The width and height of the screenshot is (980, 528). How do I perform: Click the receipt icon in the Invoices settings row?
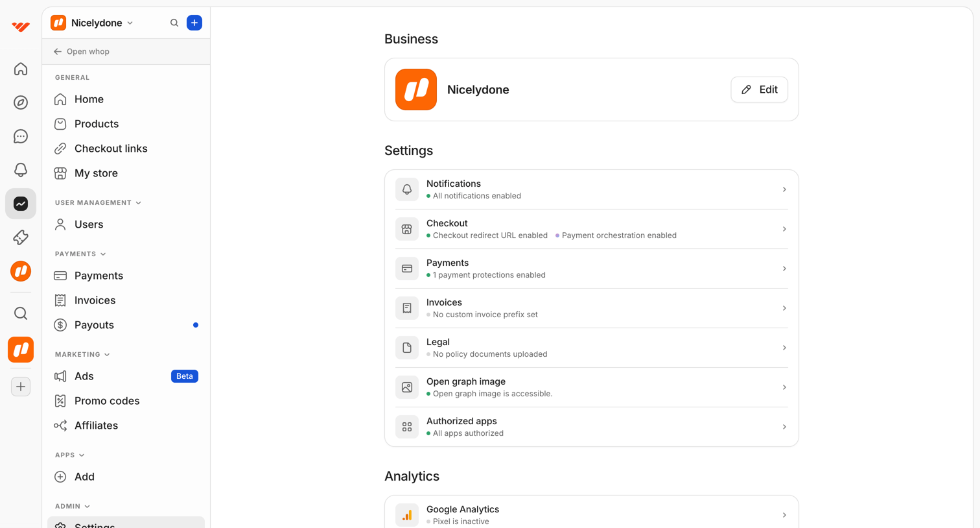pyautogui.click(x=407, y=308)
